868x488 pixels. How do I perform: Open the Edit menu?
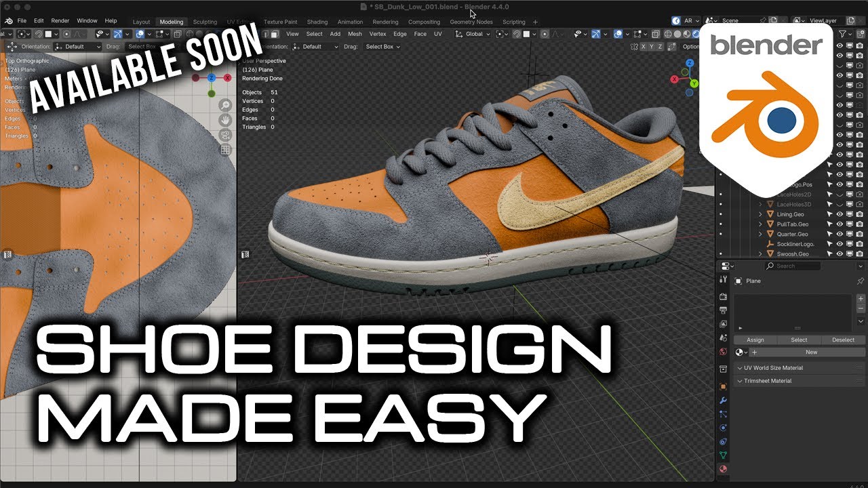pos(39,21)
